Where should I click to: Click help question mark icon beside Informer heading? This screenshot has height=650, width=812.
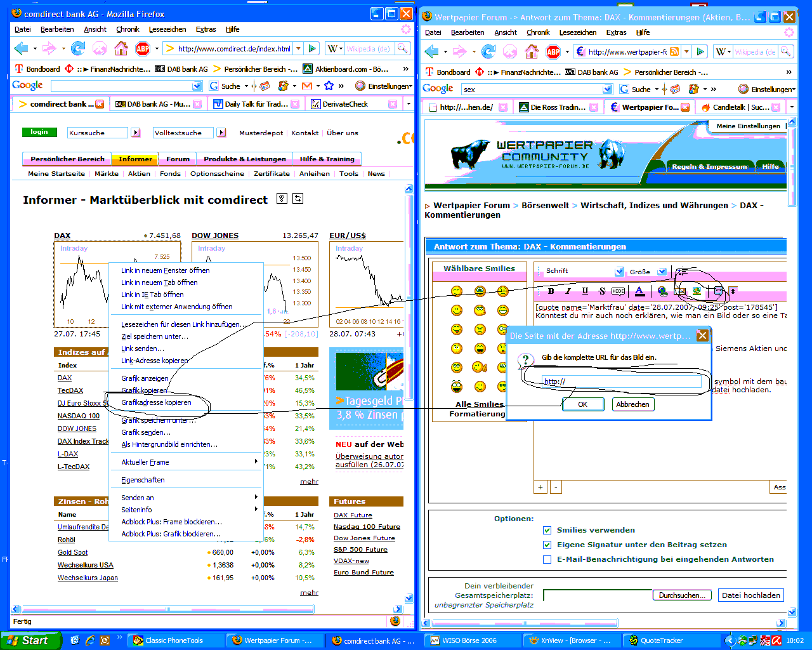(282, 199)
